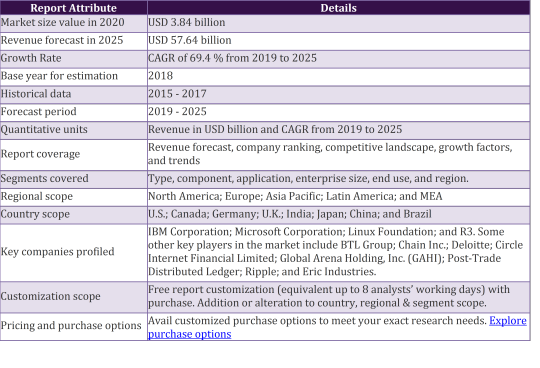
Task: Click the Customization scope row label
Action: 51,296
